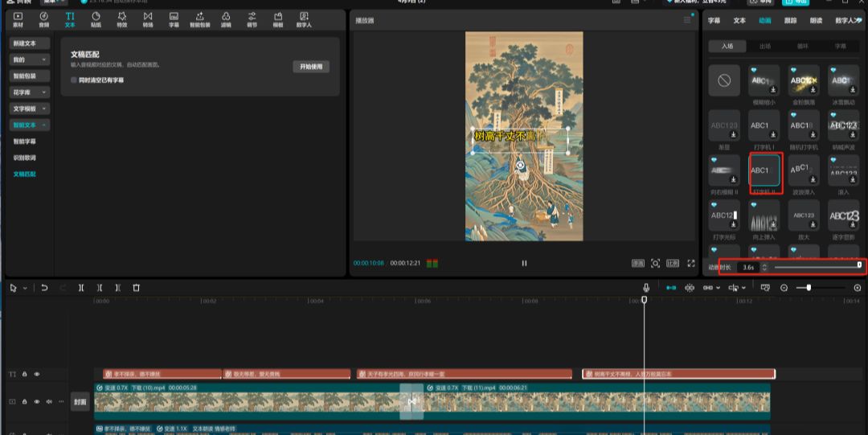Viewport: 868px width, 435px height.
Task: Open the 调节 adjustment panel
Action: pos(252,19)
